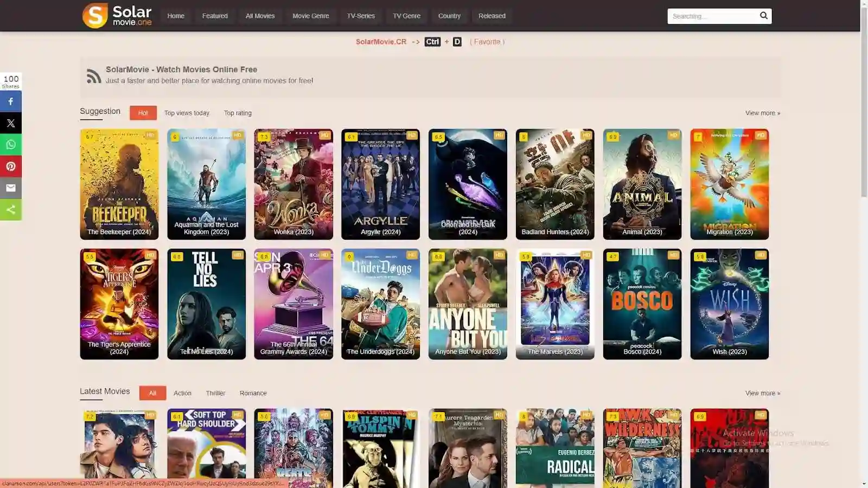Share page via Facebook icon
Viewport: 868px width, 488px height.
(x=11, y=101)
